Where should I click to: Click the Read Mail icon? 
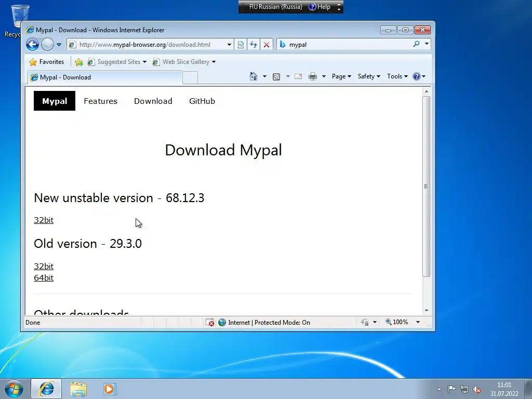(x=298, y=76)
